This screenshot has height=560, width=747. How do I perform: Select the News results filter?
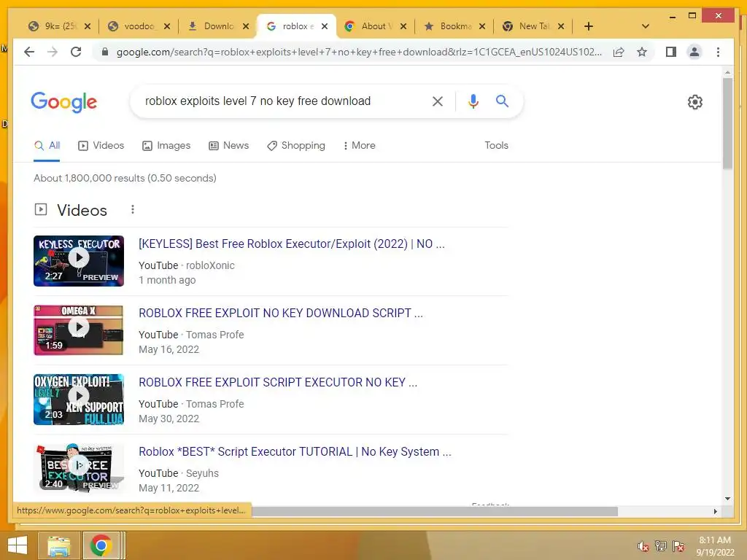(228, 145)
